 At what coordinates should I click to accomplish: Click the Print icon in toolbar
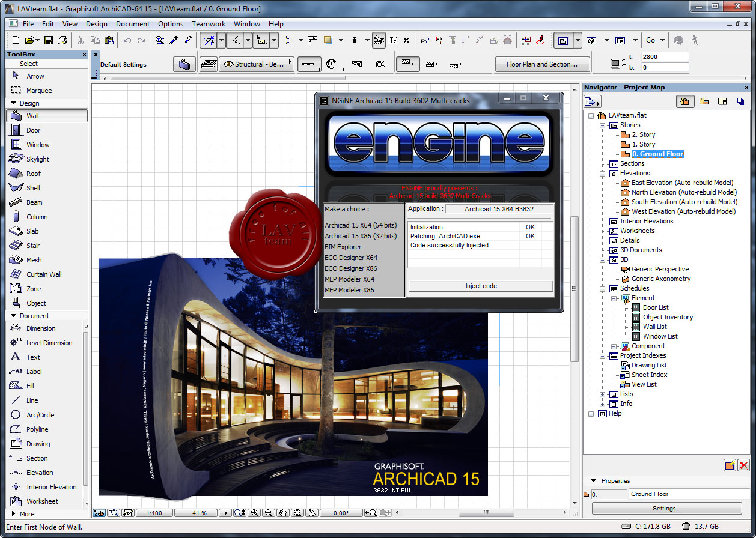62,40
